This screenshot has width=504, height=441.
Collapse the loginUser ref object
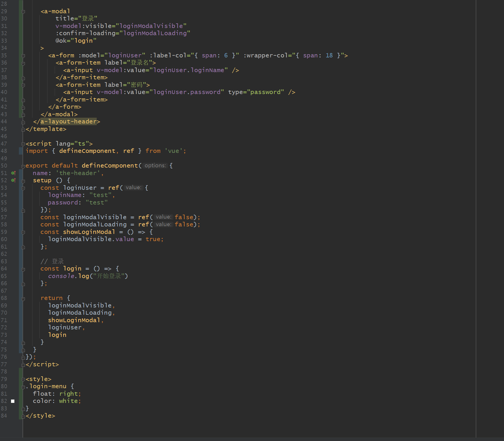(x=23, y=188)
